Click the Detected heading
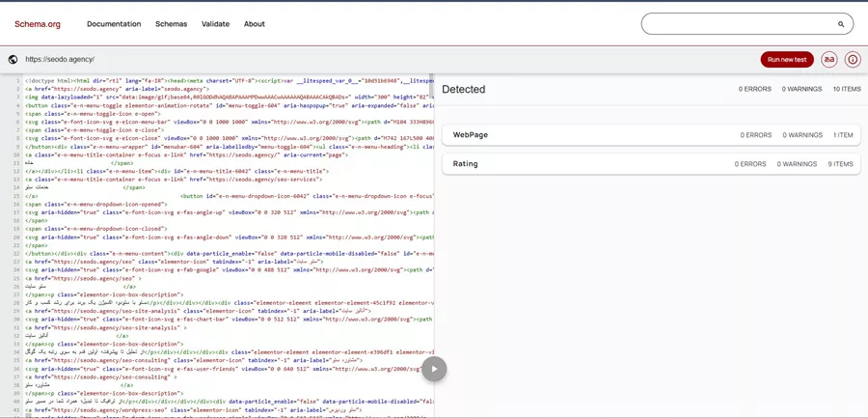 (x=463, y=89)
